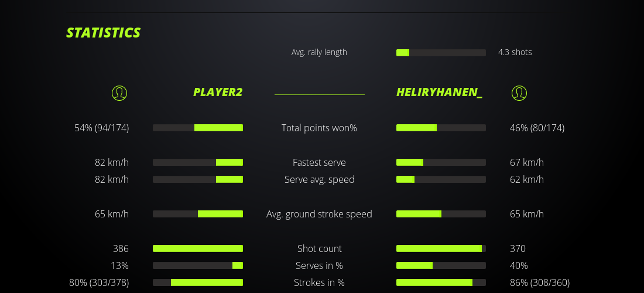Click the Avg. rally length bar
The height and width of the screenshot is (293, 644).
(x=441, y=53)
